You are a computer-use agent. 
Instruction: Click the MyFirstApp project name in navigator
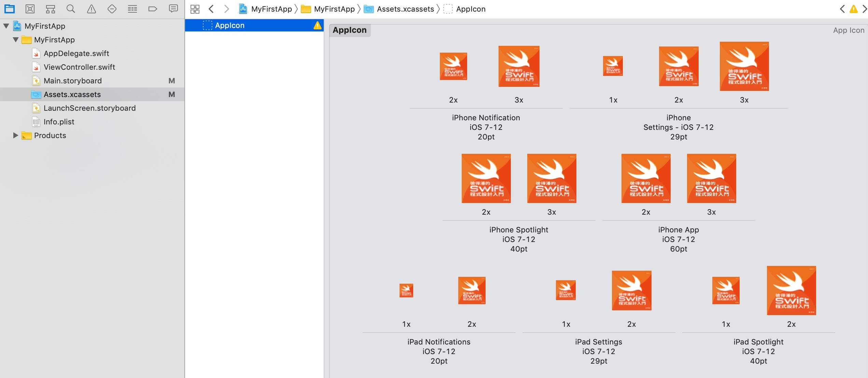[45, 26]
